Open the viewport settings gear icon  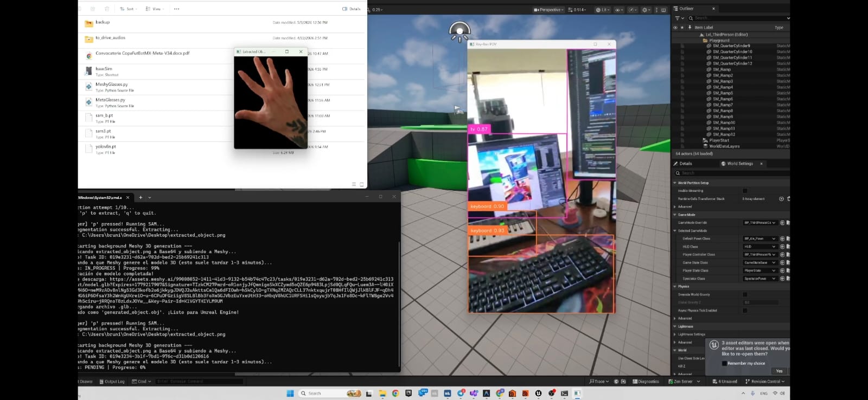pyautogui.click(x=645, y=10)
